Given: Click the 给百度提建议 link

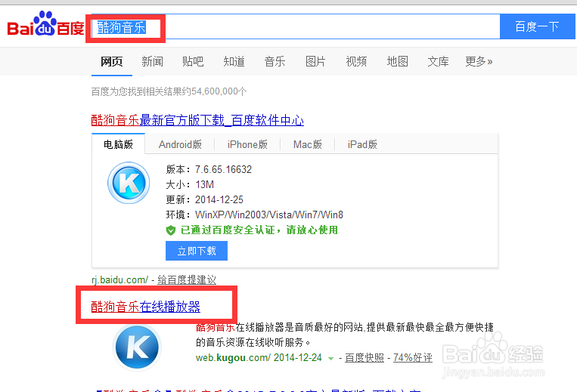Looking at the screenshot, I should 187,280.
